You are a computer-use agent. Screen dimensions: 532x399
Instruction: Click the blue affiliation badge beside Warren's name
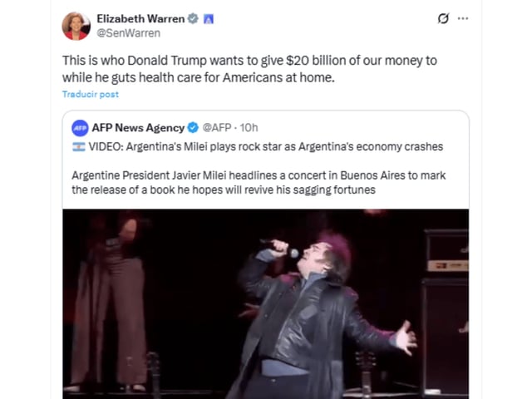(209, 19)
